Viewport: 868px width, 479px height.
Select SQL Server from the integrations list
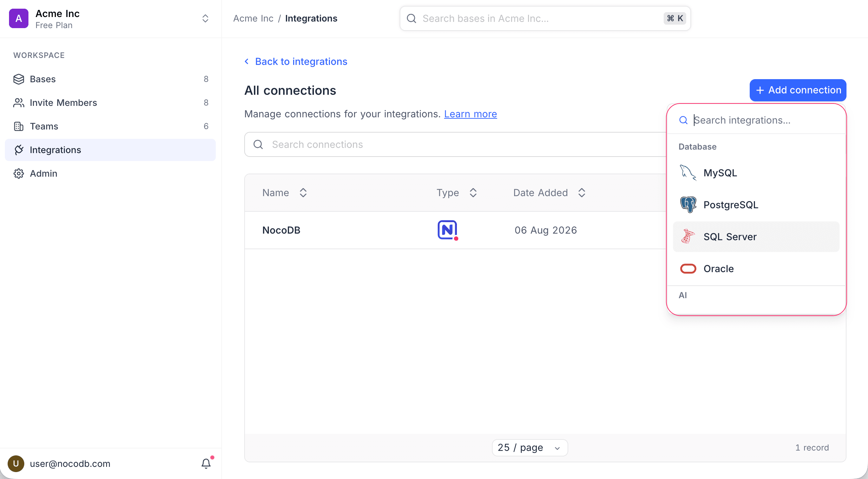[x=756, y=237]
